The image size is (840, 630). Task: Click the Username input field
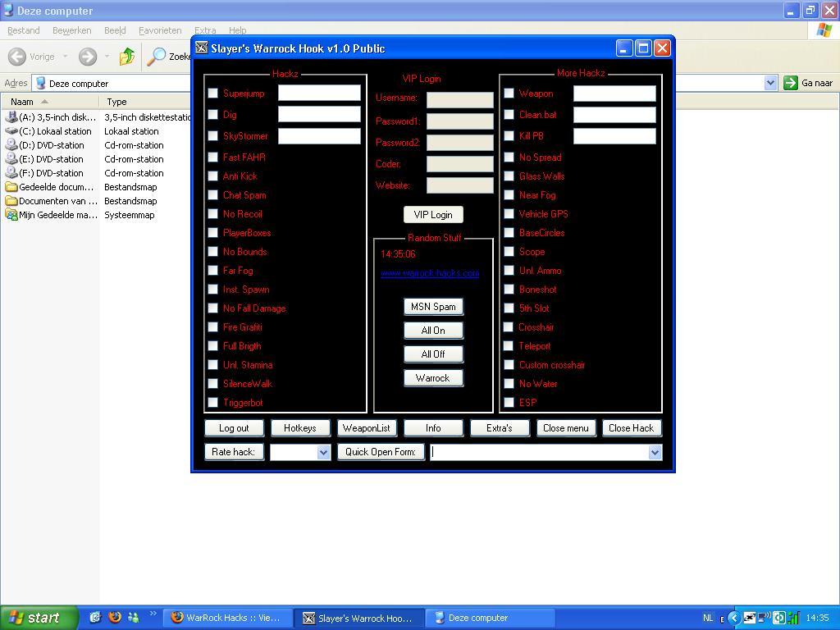coord(459,99)
